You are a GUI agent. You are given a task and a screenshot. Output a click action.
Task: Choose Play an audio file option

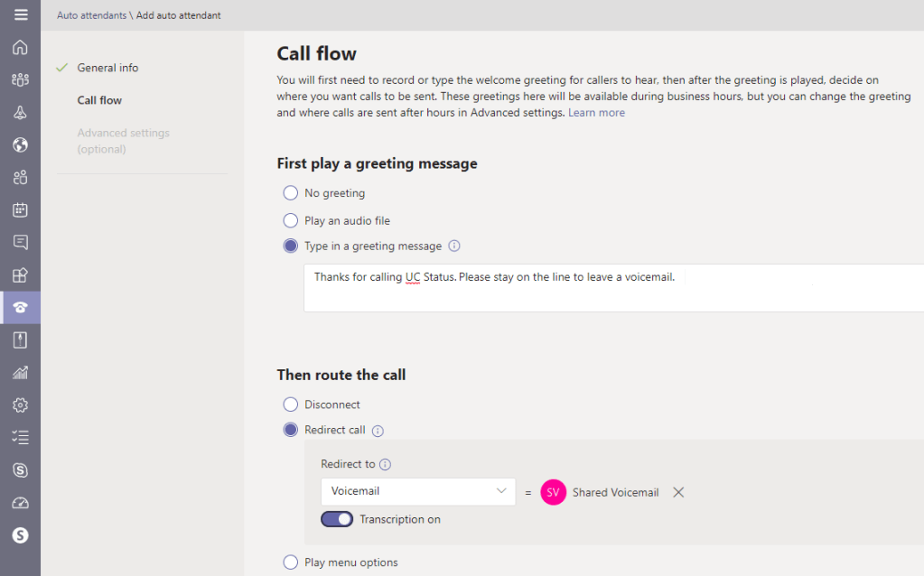click(290, 220)
